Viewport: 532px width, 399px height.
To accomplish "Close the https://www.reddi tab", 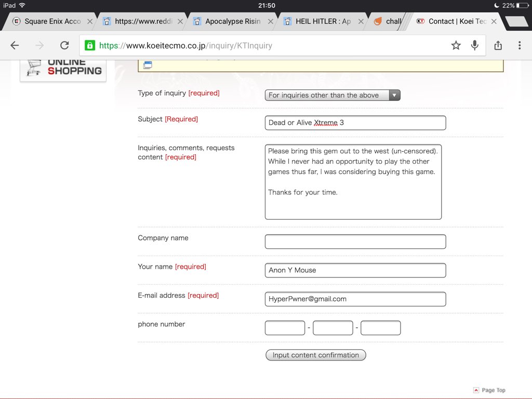I will click(x=180, y=21).
